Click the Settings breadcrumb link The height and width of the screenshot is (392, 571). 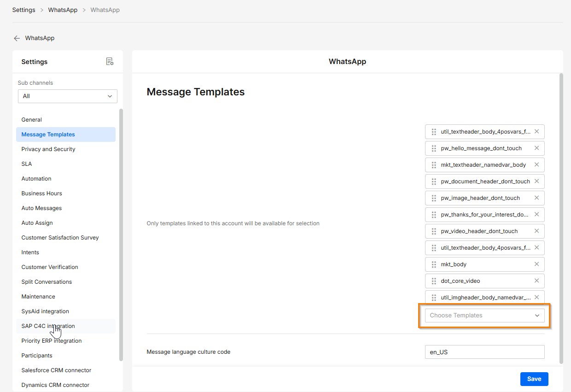24,10
